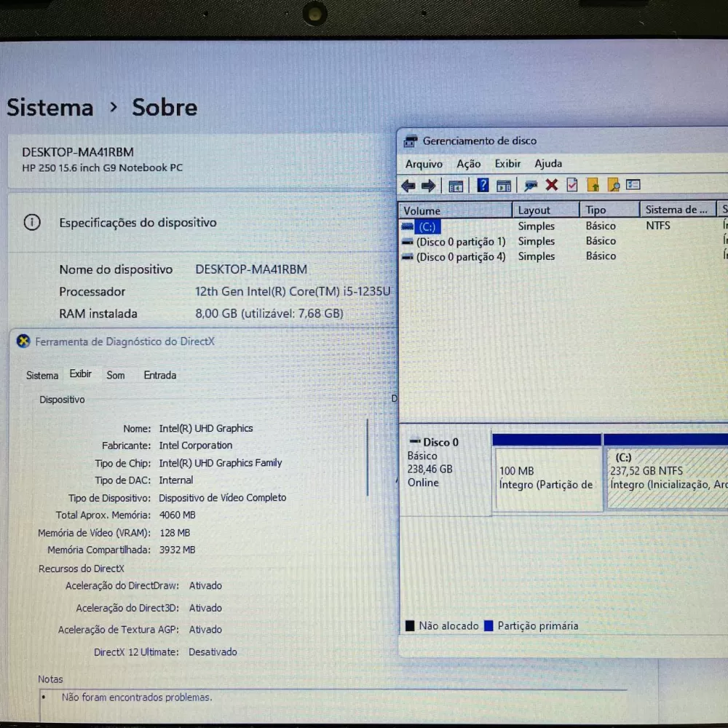Switch to the Som tab in DirectX tool

pos(116,375)
